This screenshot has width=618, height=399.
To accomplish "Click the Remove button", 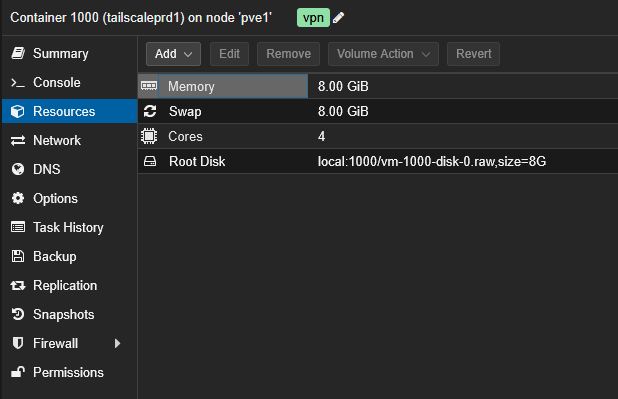I will pos(289,54).
